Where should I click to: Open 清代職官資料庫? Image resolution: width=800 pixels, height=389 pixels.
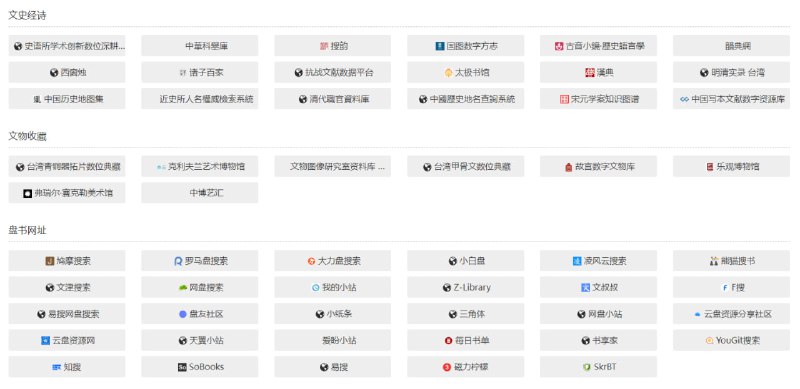(333, 99)
